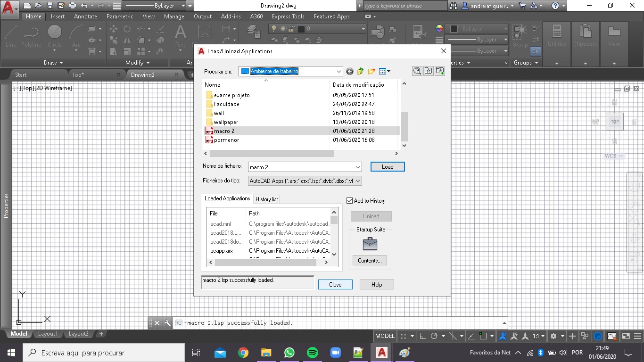
Task: Toggle annotation visibility icon in status bar
Action: [x=503, y=336]
